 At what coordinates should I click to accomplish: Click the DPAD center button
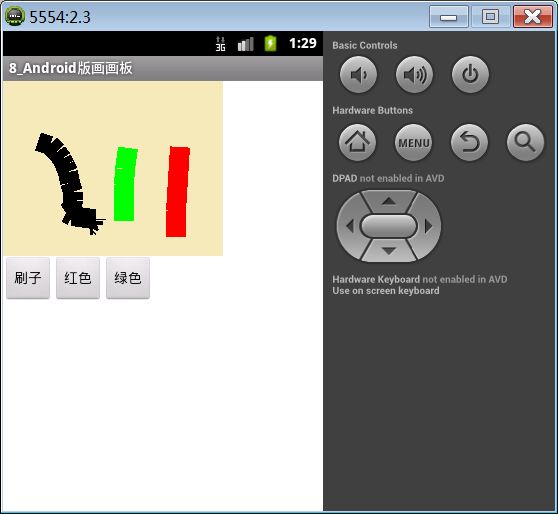(x=389, y=226)
